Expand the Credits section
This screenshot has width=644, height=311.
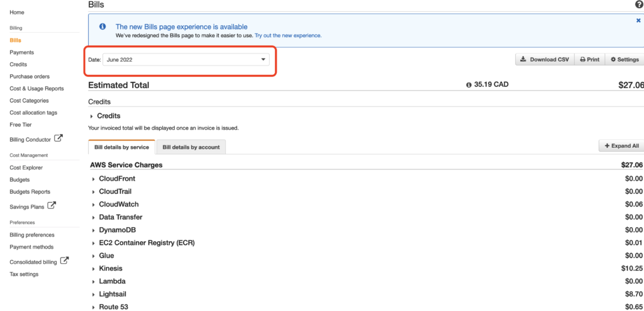[x=92, y=116]
